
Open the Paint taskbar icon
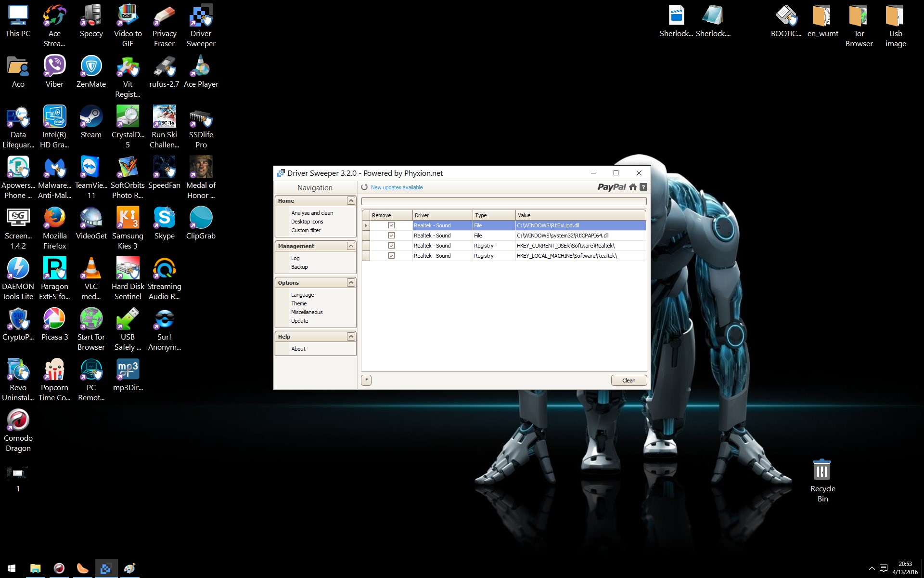(129, 568)
